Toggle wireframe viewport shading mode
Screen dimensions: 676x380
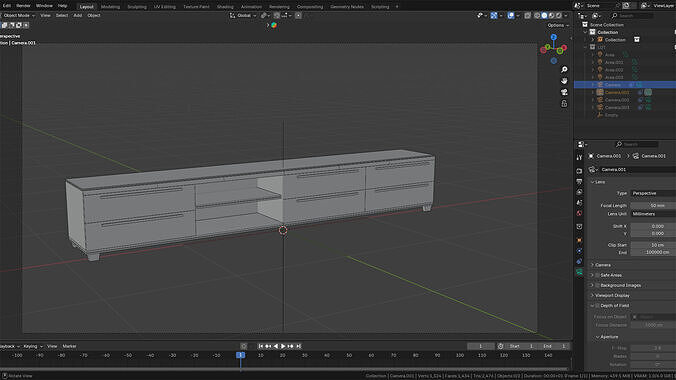pos(537,16)
